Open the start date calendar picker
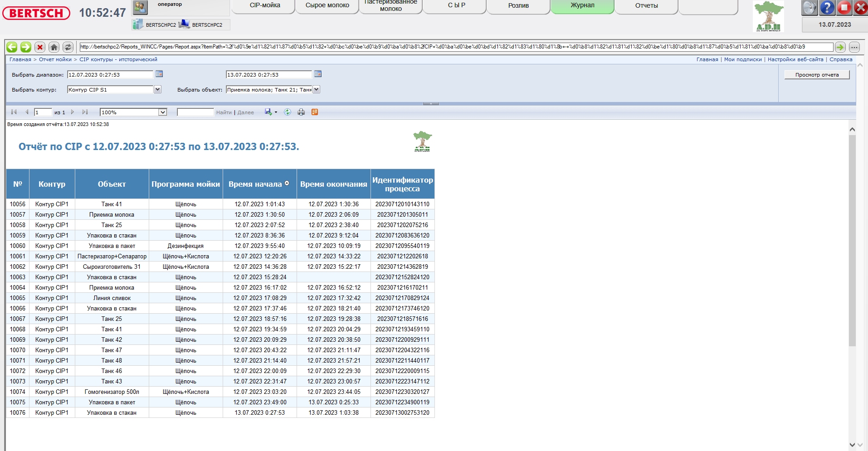The image size is (868, 451). point(159,74)
